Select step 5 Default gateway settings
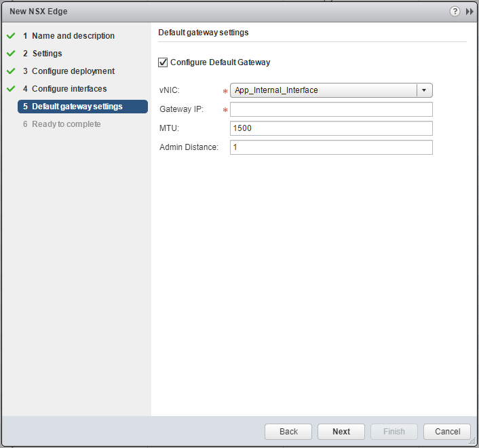The image size is (479, 448). click(x=77, y=107)
